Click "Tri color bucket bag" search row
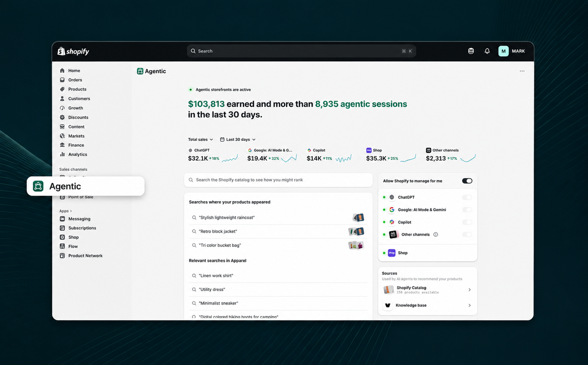The image size is (588, 365). 278,245
